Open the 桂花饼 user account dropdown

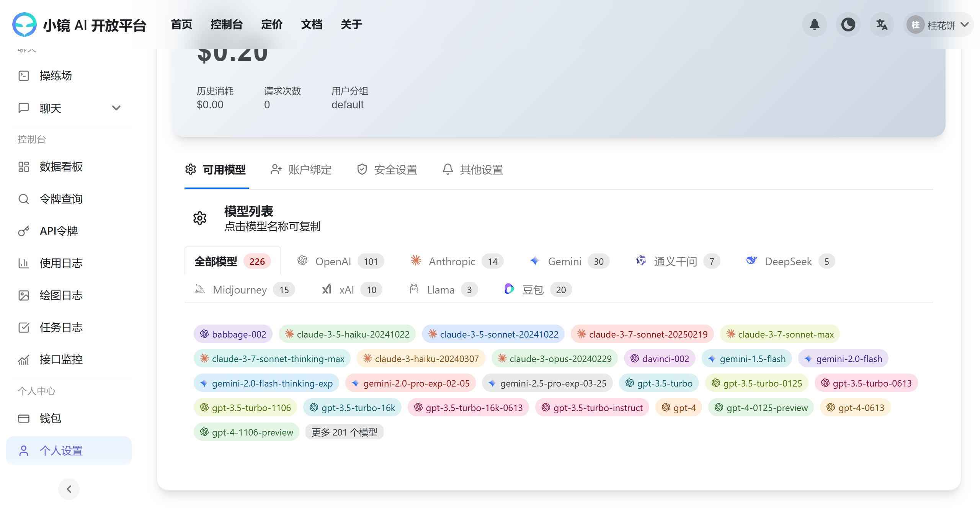click(x=938, y=25)
